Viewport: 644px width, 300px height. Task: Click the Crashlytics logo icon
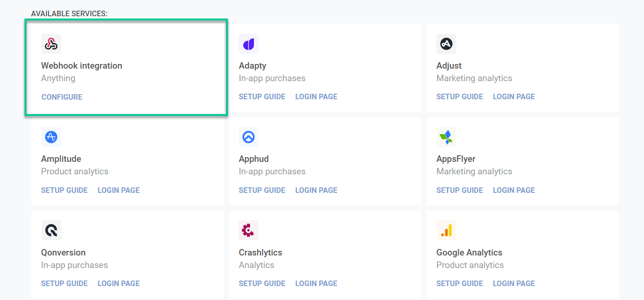point(248,230)
